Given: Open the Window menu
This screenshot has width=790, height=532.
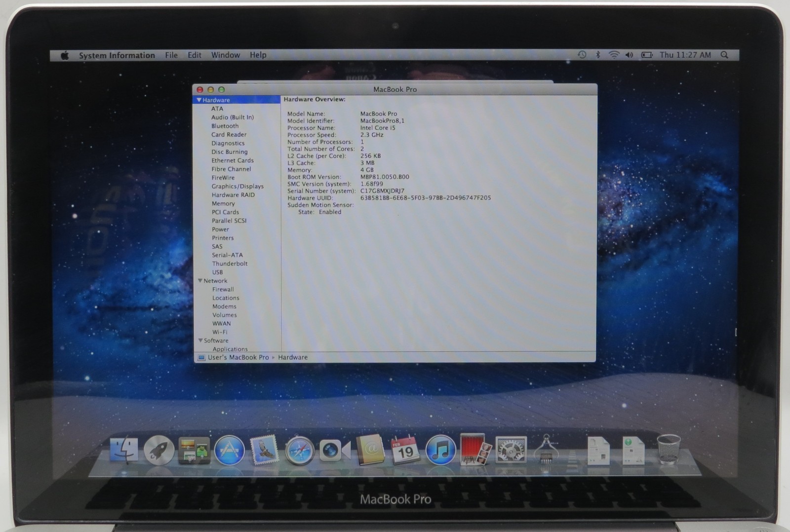Looking at the screenshot, I should pos(226,55).
